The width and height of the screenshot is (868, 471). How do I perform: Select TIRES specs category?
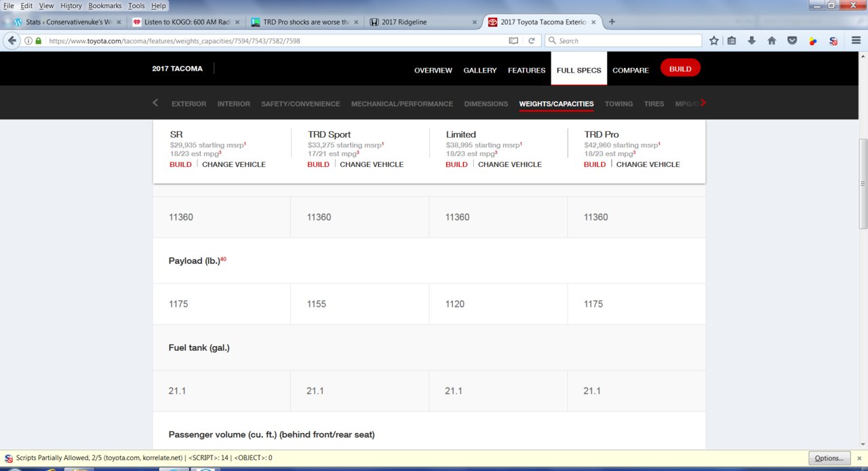point(654,104)
